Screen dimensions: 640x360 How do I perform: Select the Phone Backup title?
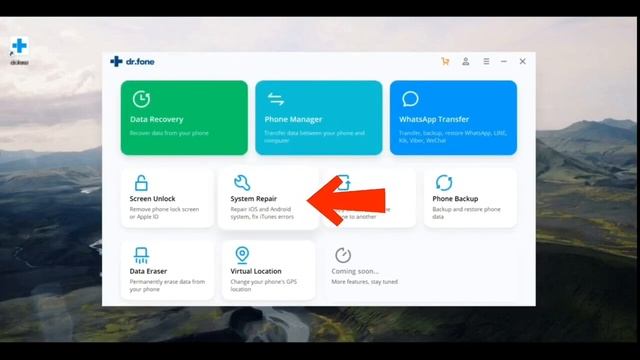455,199
